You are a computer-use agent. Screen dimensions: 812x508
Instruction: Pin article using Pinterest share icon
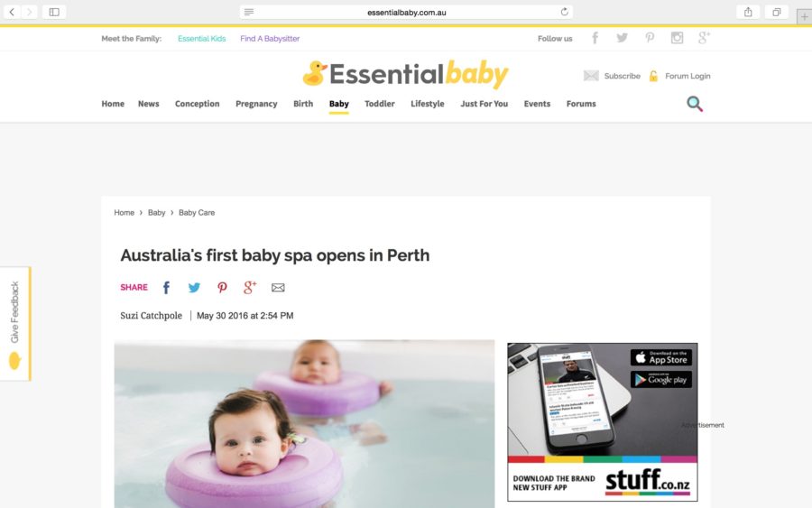tap(222, 288)
